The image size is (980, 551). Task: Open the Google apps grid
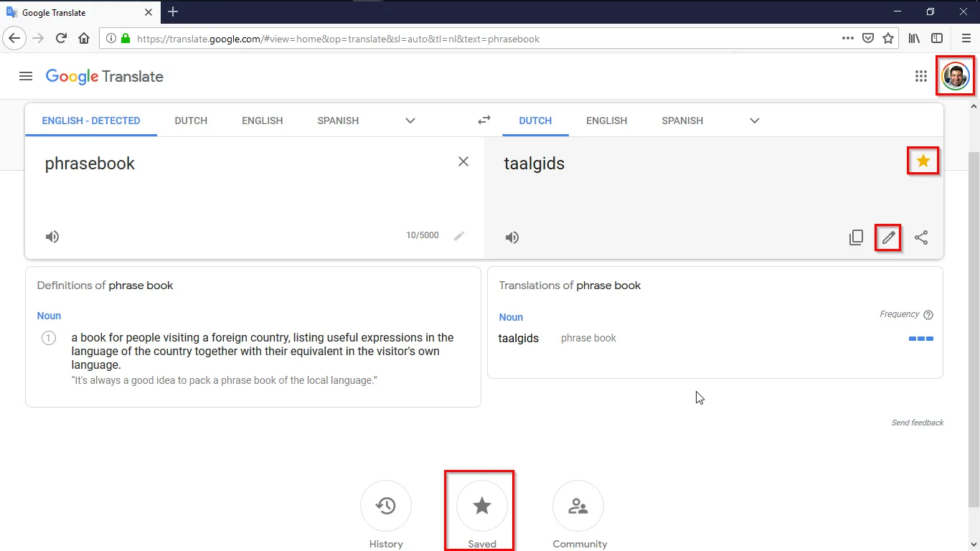[x=921, y=76]
